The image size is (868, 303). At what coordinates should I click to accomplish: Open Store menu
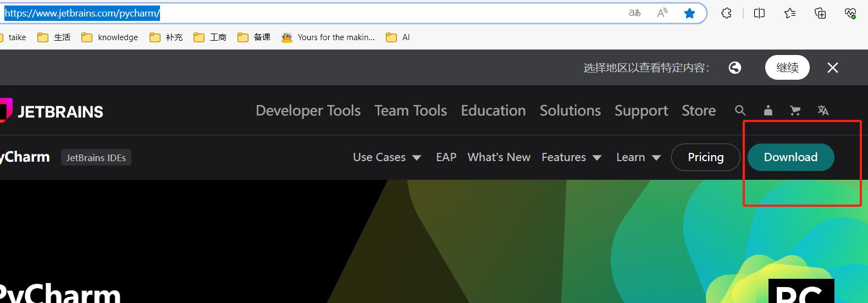pos(699,111)
